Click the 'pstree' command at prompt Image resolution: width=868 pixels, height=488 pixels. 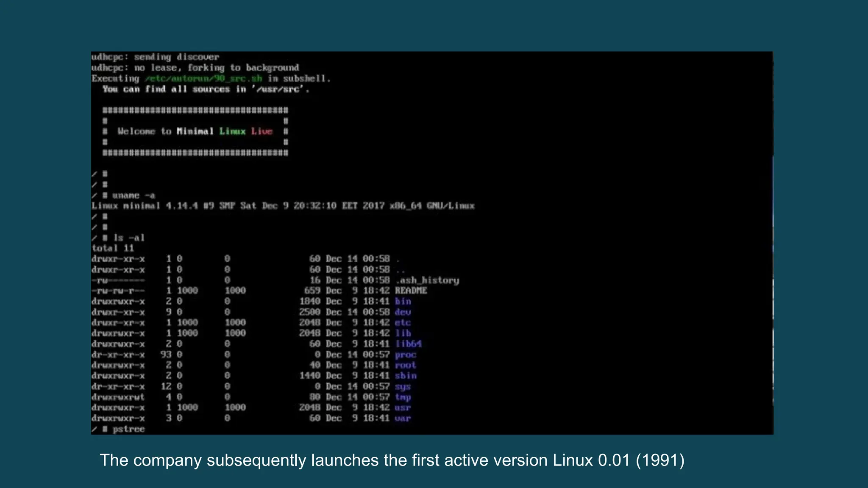point(128,429)
